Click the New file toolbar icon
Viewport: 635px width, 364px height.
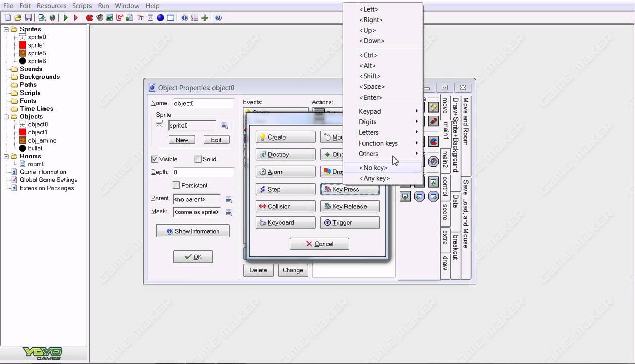8,18
